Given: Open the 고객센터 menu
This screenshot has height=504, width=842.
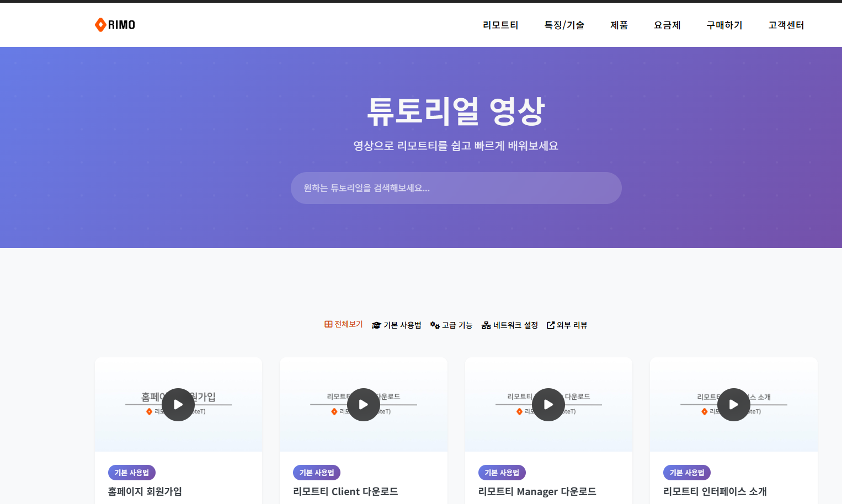Looking at the screenshot, I should pyautogui.click(x=786, y=25).
